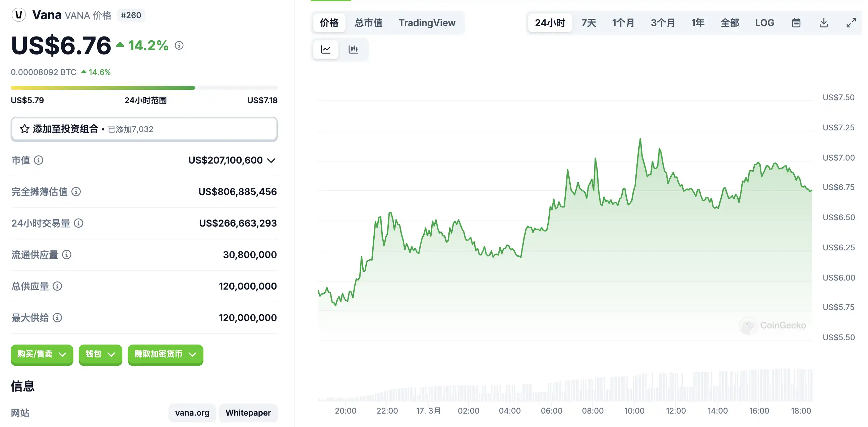Click the US$7.18 24h high value

[x=262, y=101]
